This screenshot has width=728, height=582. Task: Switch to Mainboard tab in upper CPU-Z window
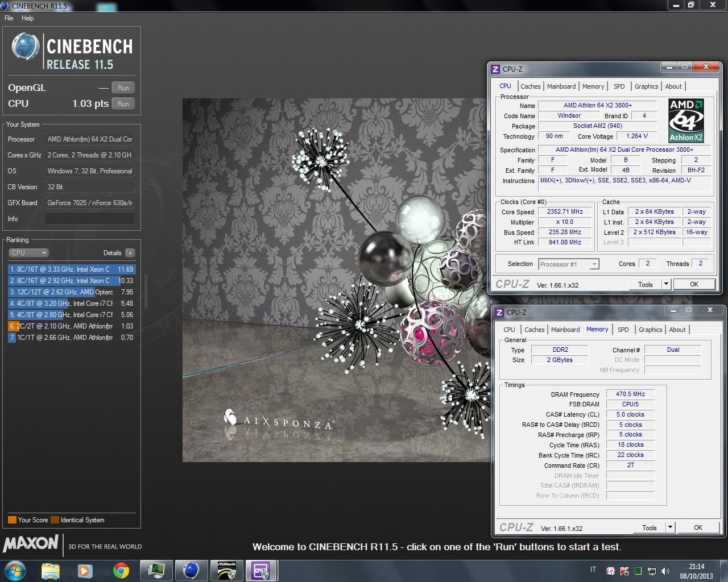point(561,86)
